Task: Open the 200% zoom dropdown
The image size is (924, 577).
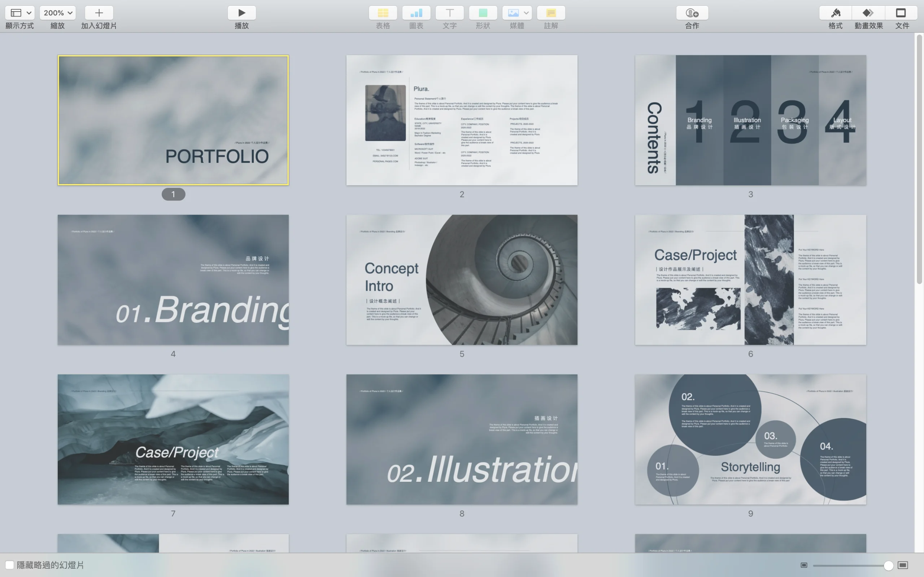Action: pyautogui.click(x=58, y=13)
